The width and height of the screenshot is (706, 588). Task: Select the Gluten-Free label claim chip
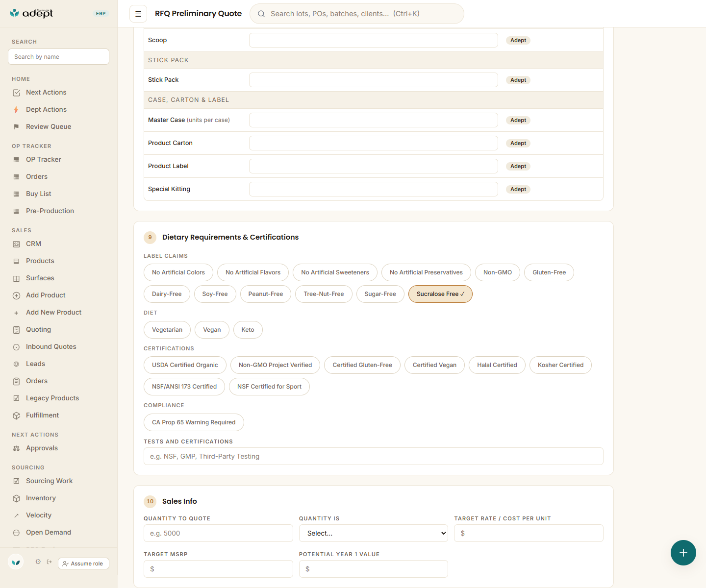point(549,272)
